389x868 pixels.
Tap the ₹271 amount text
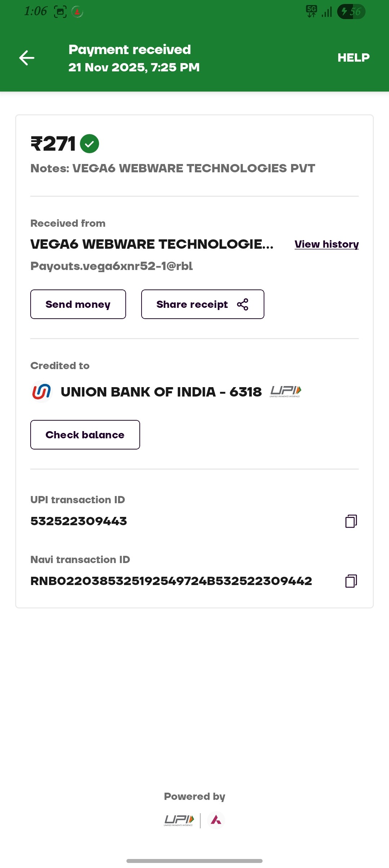pyautogui.click(x=53, y=144)
